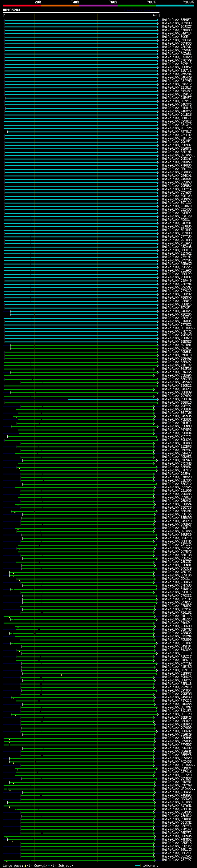197x868 pixels.
Task: Open hit UniRef100_B9LKR3
Action: pyautogui.click(x=176, y=440)
